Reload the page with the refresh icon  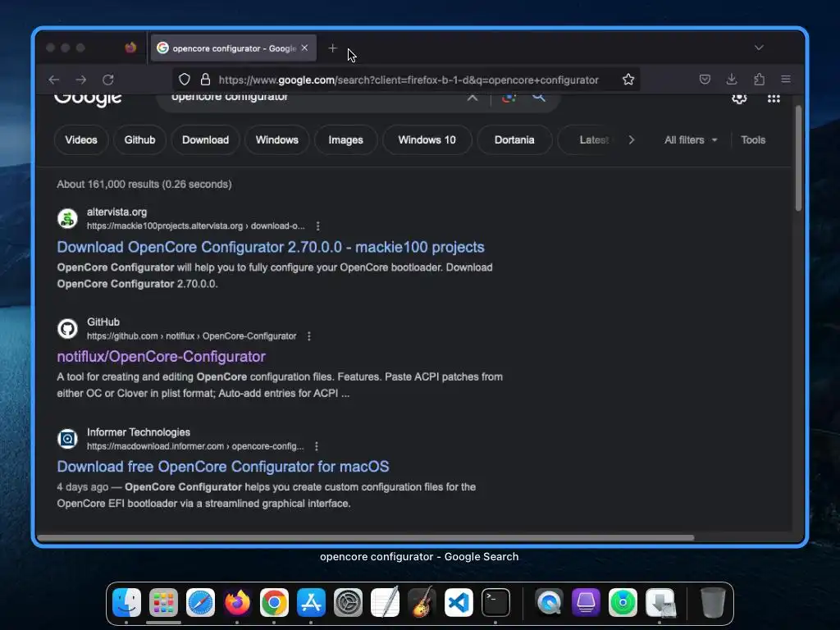(x=108, y=80)
